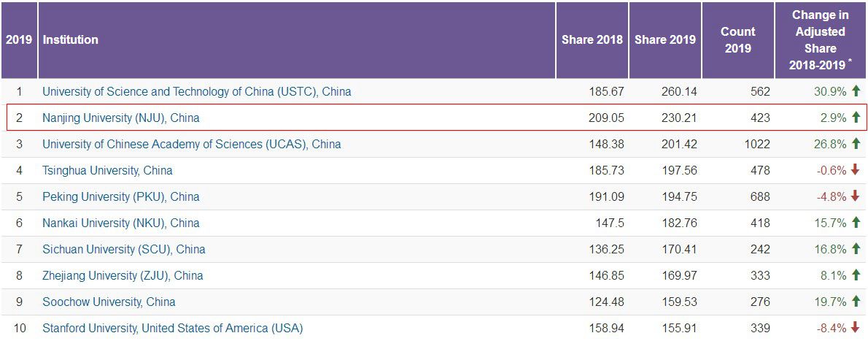
Task: Open University of Chinese Academy of Sciences
Action: (191, 145)
